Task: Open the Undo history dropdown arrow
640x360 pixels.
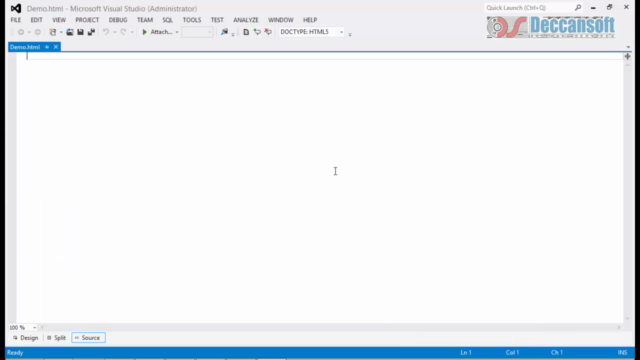Action: click(x=115, y=32)
